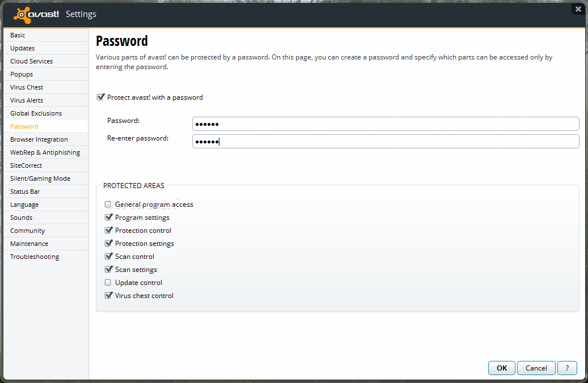Enable Update control checkbox

click(x=108, y=283)
